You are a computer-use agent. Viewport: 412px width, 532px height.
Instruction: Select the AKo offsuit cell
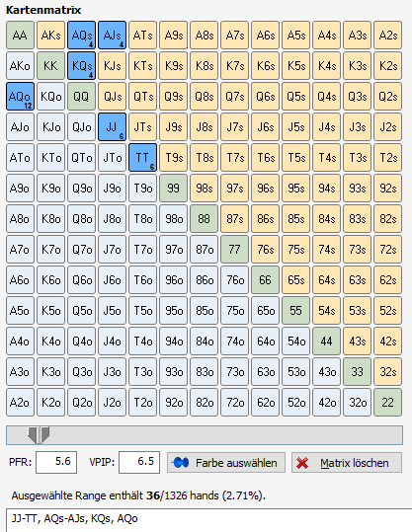pyautogui.click(x=20, y=66)
